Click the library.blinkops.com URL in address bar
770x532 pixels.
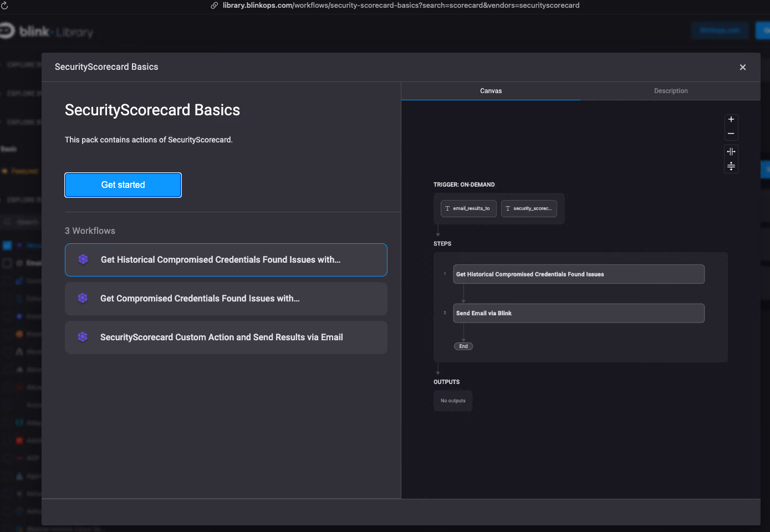(401, 6)
